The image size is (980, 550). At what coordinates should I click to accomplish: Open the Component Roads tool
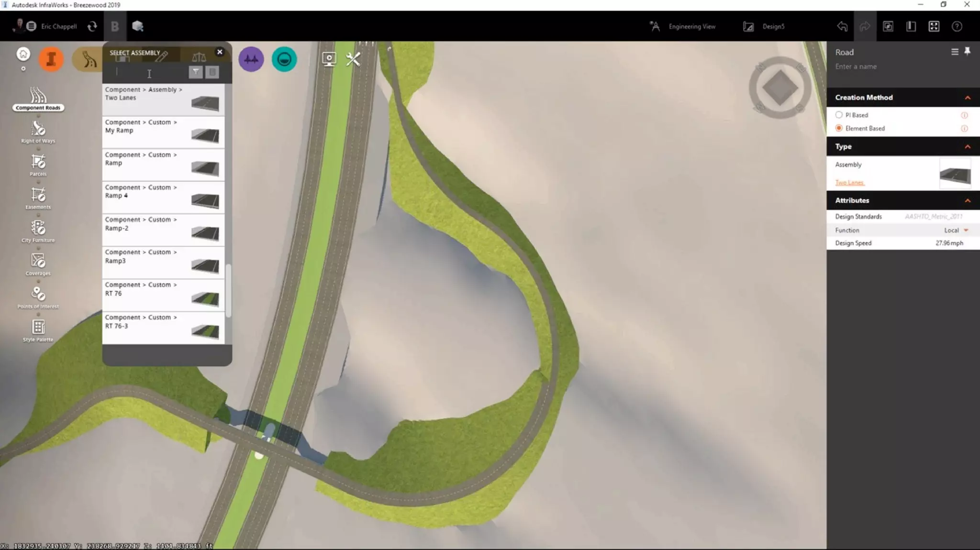[38, 97]
